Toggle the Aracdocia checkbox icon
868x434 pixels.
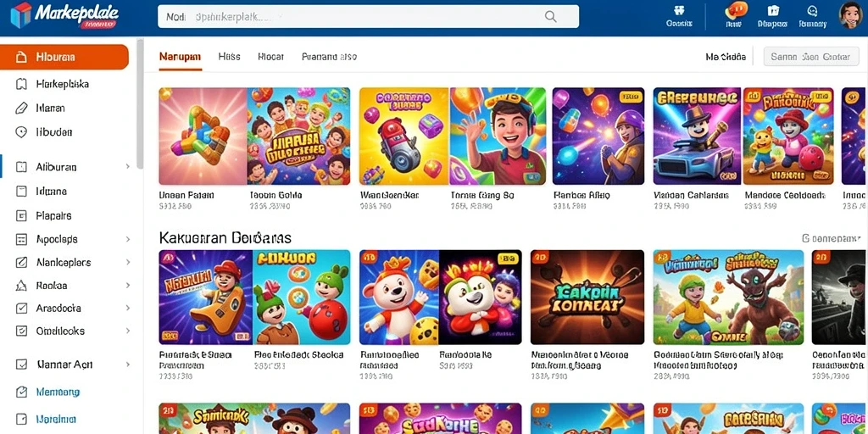(x=21, y=309)
